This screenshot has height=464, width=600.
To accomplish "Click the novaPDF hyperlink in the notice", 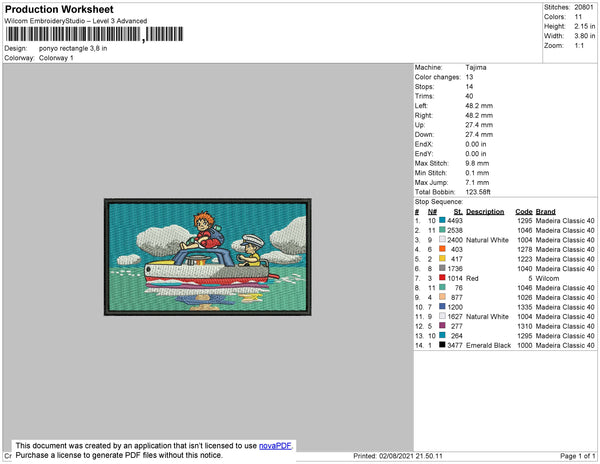I will tap(275, 446).
